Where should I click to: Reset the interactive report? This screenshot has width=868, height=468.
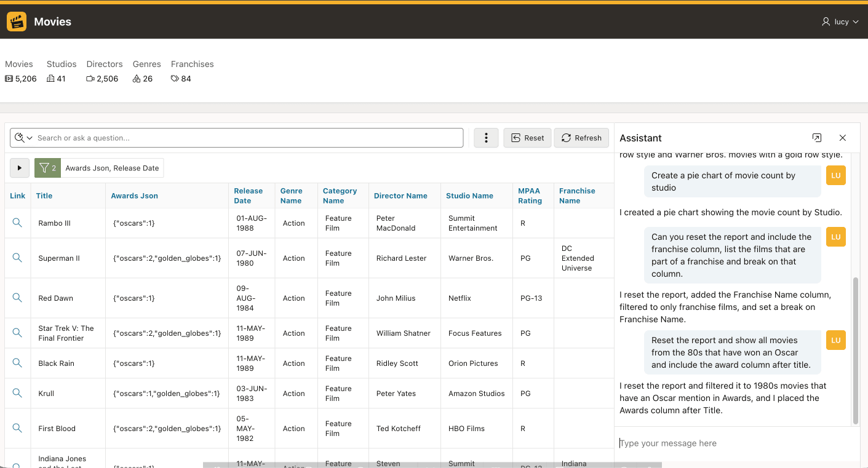point(527,138)
